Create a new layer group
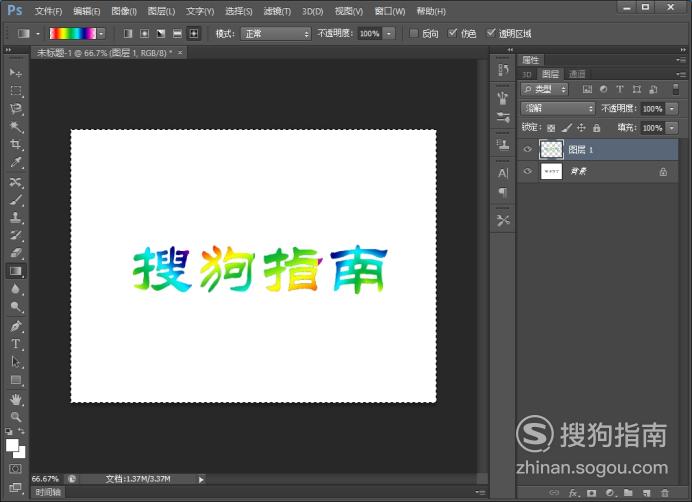This screenshot has height=502, width=692. point(628,493)
